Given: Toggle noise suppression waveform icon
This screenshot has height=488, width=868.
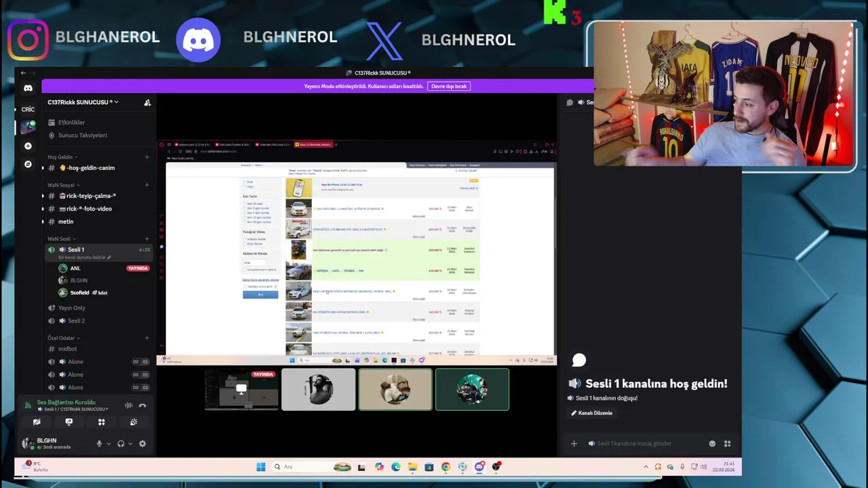Looking at the screenshot, I should pyautogui.click(x=128, y=406).
